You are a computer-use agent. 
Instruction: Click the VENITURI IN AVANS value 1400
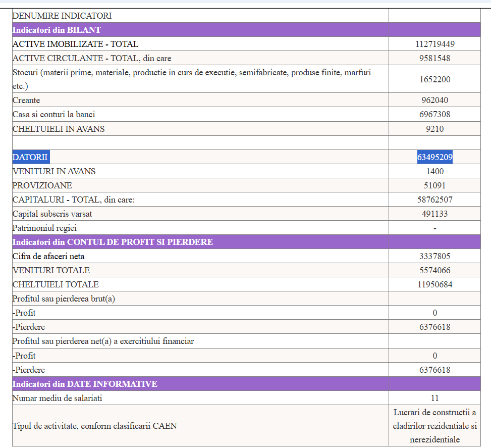(434, 171)
